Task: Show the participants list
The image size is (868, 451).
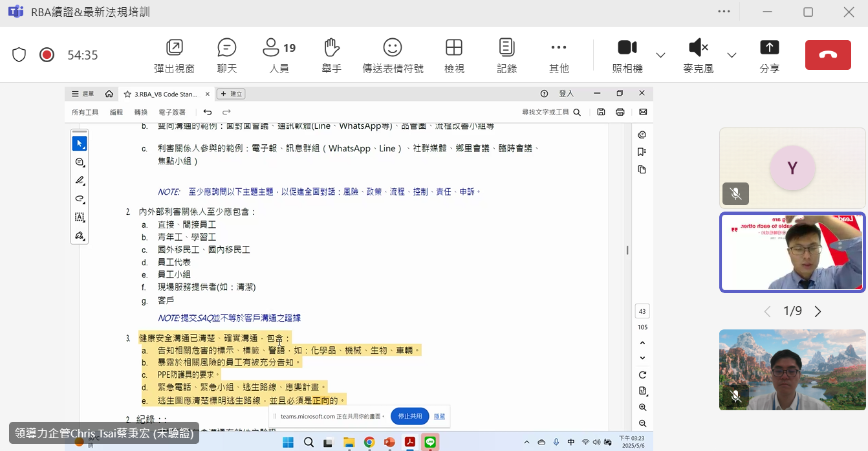Action: [x=279, y=55]
